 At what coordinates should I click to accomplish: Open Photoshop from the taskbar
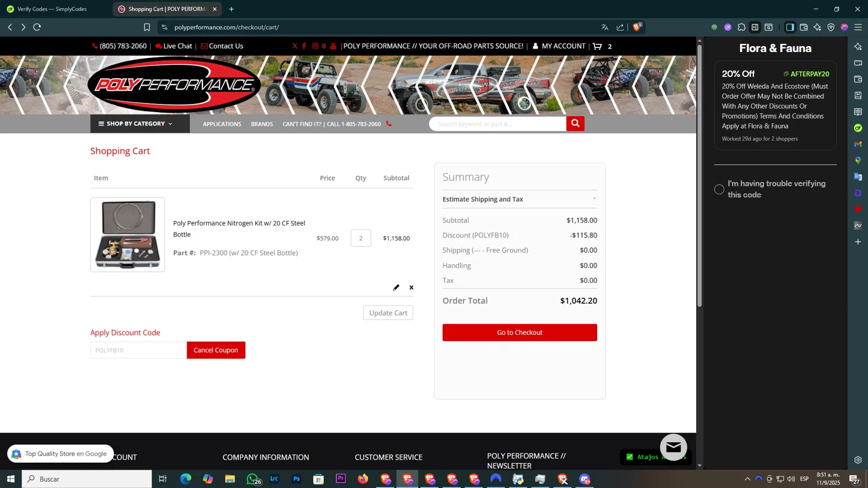tap(296, 479)
